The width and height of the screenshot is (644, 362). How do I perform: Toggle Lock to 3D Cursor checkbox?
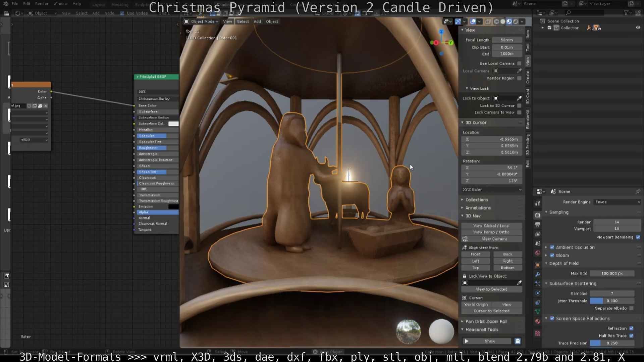click(519, 106)
